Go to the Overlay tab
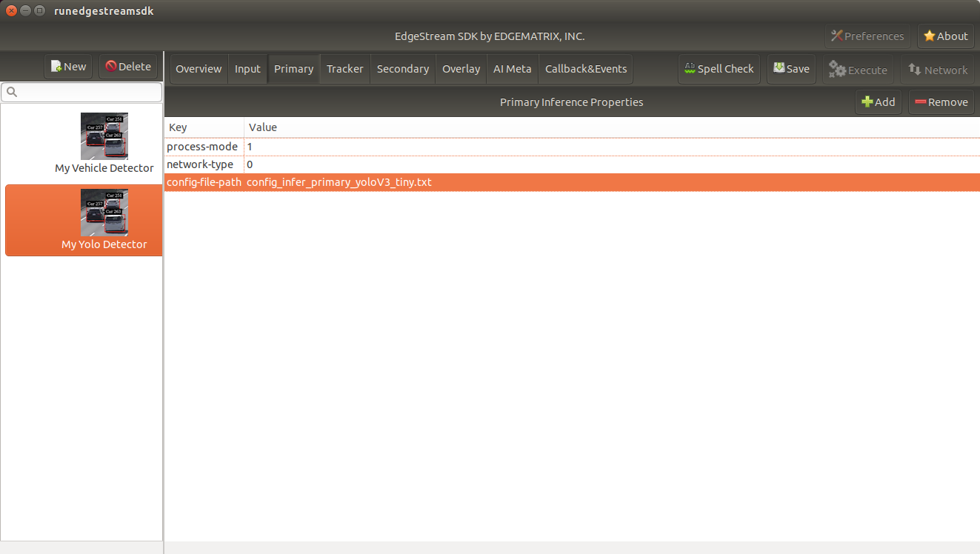 pos(461,69)
